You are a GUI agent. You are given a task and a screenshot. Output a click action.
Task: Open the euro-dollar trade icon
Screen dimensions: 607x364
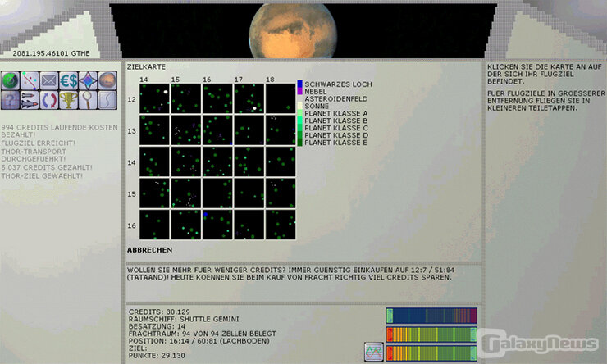[69, 81]
